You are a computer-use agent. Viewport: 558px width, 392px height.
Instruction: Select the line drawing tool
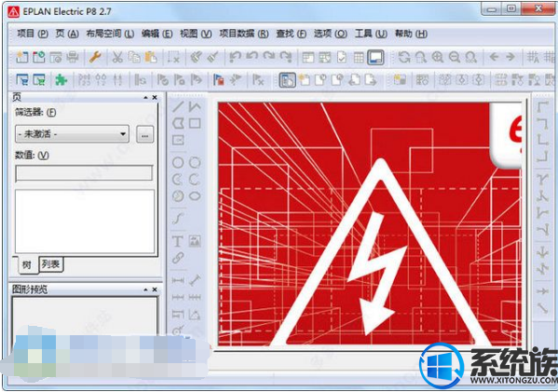click(x=178, y=107)
